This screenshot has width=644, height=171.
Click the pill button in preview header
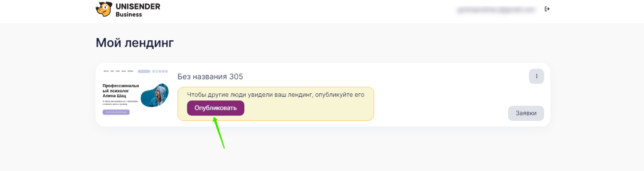[144, 71]
